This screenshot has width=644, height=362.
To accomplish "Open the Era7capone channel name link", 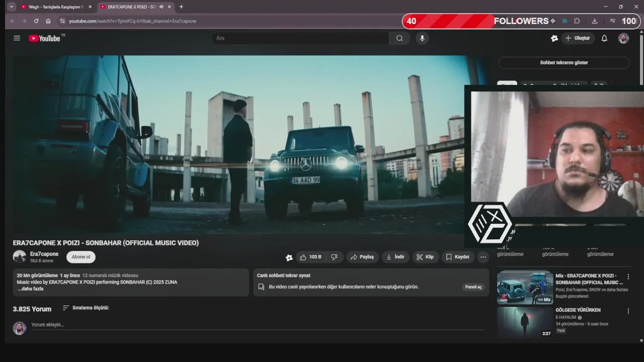I will [44, 254].
